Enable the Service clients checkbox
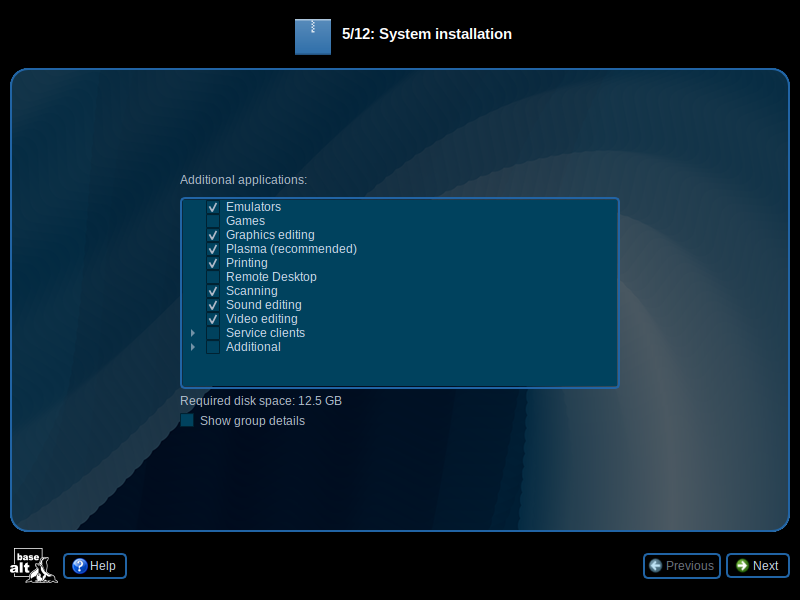 pos(213,333)
